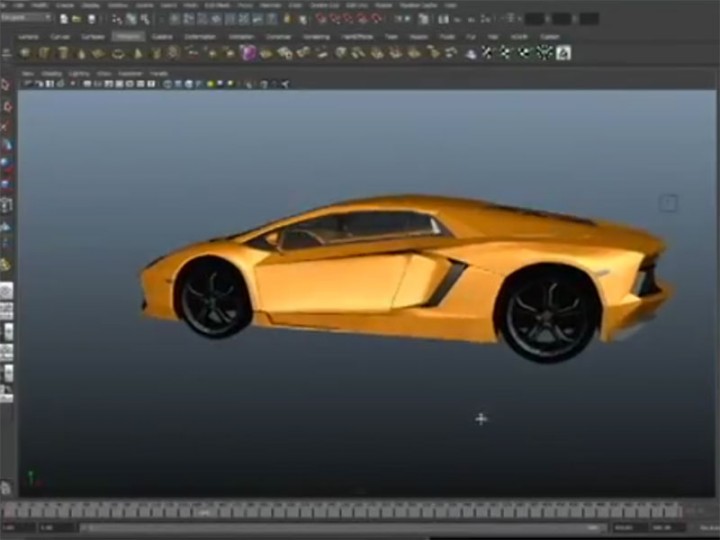Open the viewport Shading menu
The image size is (720, 540).
click(51, 73)
